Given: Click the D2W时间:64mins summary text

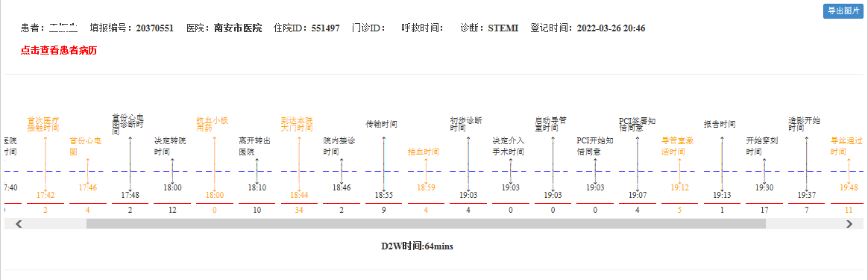Looking at the screenshot, I should click(x=417, y=246).
